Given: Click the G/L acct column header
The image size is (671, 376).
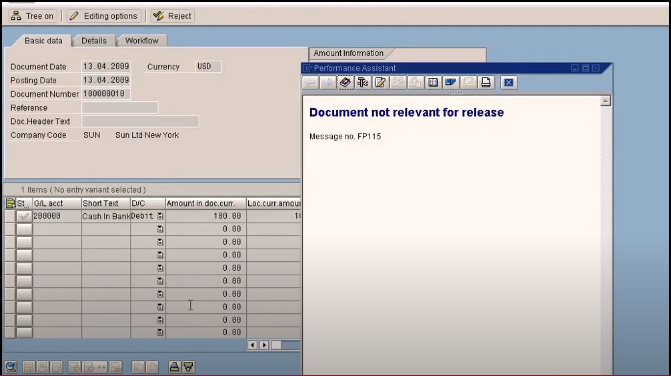Looking at the screenshot, I should point(56,203).
